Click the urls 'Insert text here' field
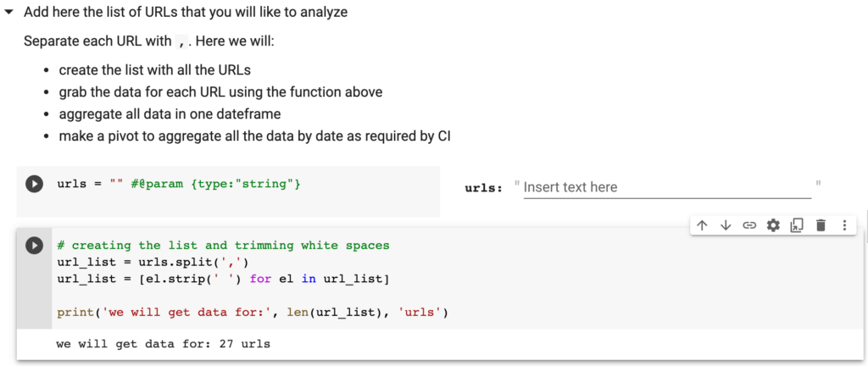This screenshot has width=868, height=366. (x=667, y=187)
